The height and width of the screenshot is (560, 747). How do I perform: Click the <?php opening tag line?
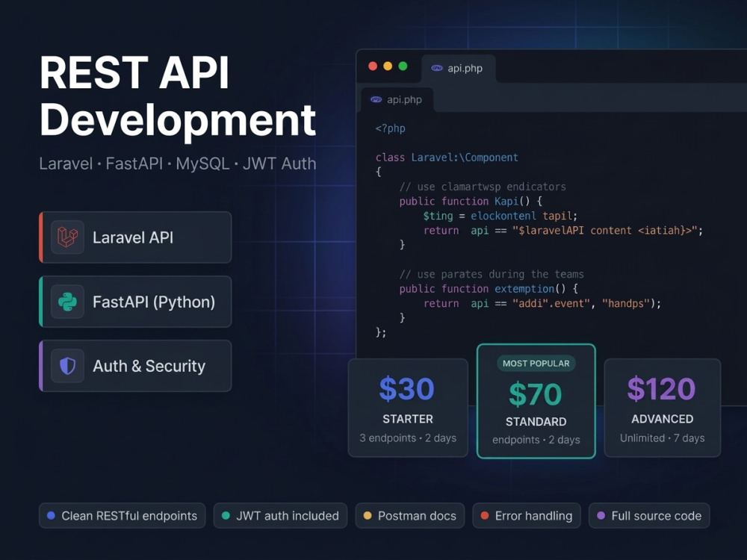click(x=390, y=128)
